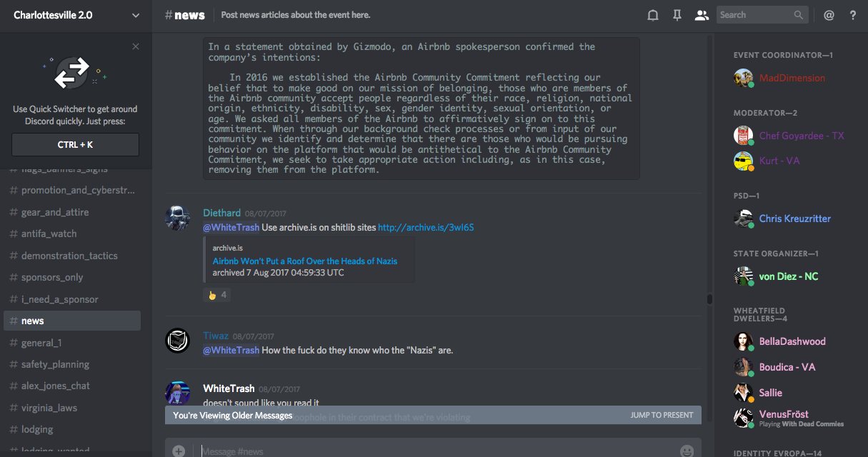The height and width of the screenshot is (457, 868).
Task: Toggle the member list panel
Action: tap(702, 15)
